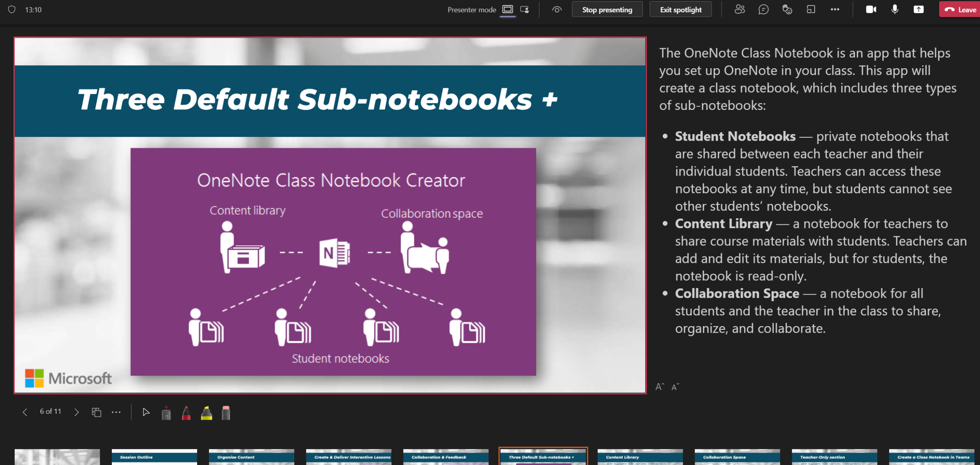Open the Content Library slide thumbnail
The image size is (980, 465).
pyautogui.click(x=640, y=457)
